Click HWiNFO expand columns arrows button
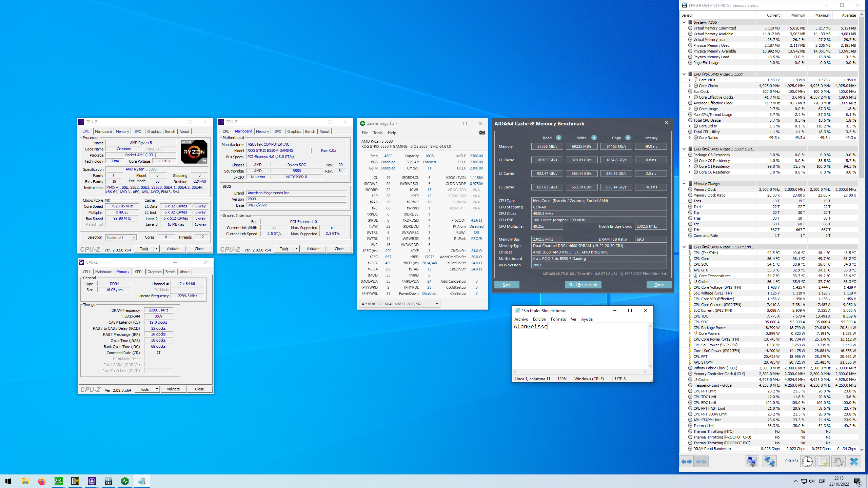 click(687, 462)
